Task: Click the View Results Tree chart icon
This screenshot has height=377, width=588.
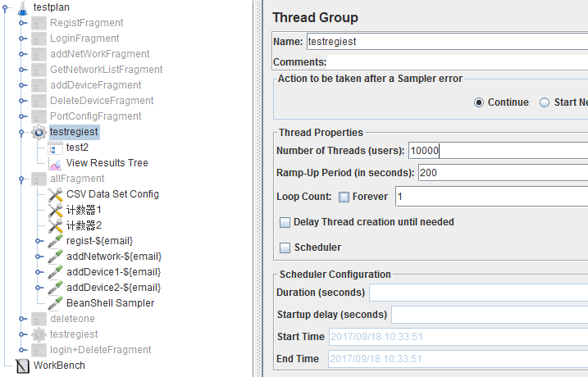Action: 55,163
